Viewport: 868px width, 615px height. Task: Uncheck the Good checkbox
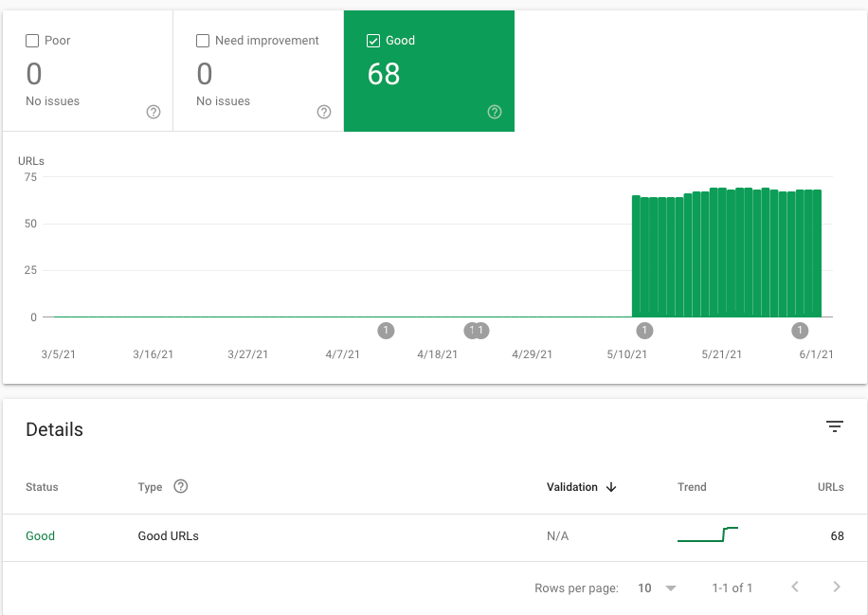(x=373, y=41)
